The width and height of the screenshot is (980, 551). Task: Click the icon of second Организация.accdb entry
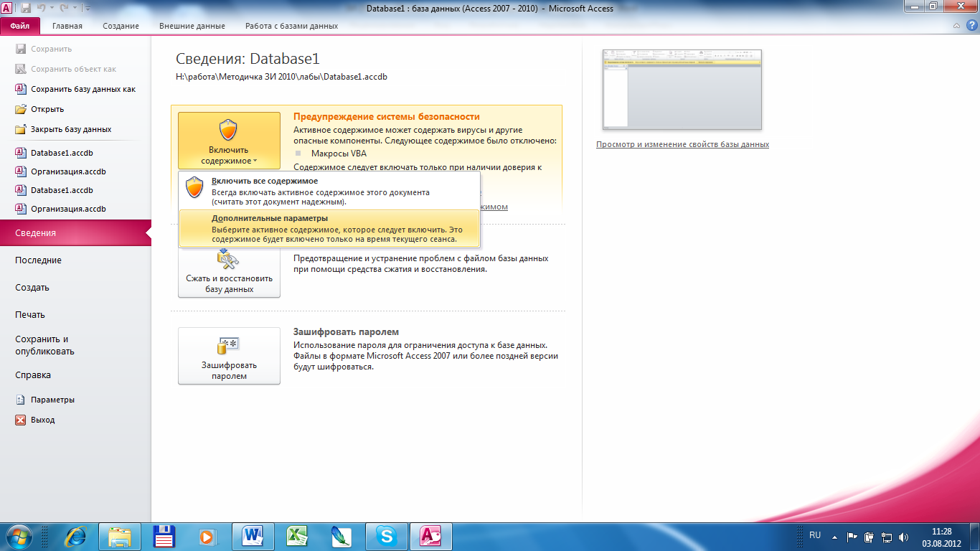(21, 209)
